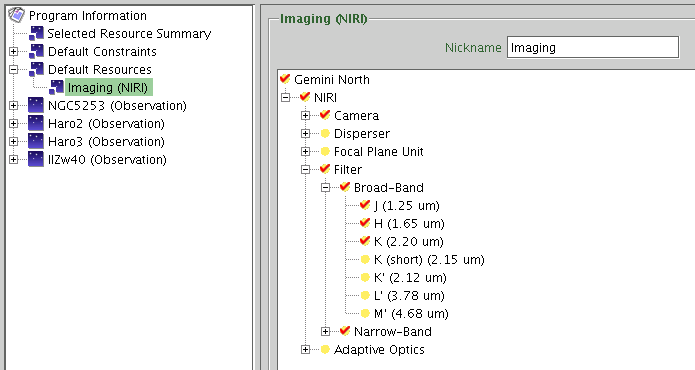Select the Program Information tree label
Image resolution: width=695 pixels, height=370 pixels.
point(88,16)
